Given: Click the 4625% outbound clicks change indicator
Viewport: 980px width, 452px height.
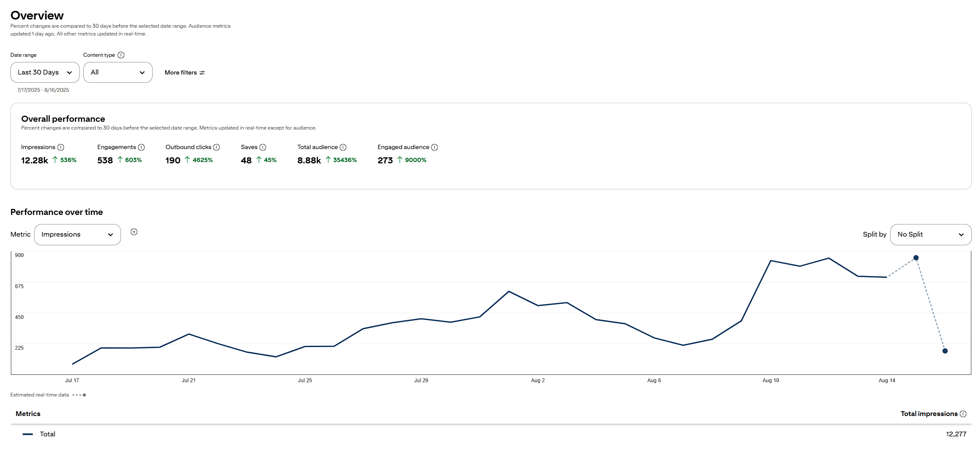Looking at the screenshot, I should click(x=199, y=160).
